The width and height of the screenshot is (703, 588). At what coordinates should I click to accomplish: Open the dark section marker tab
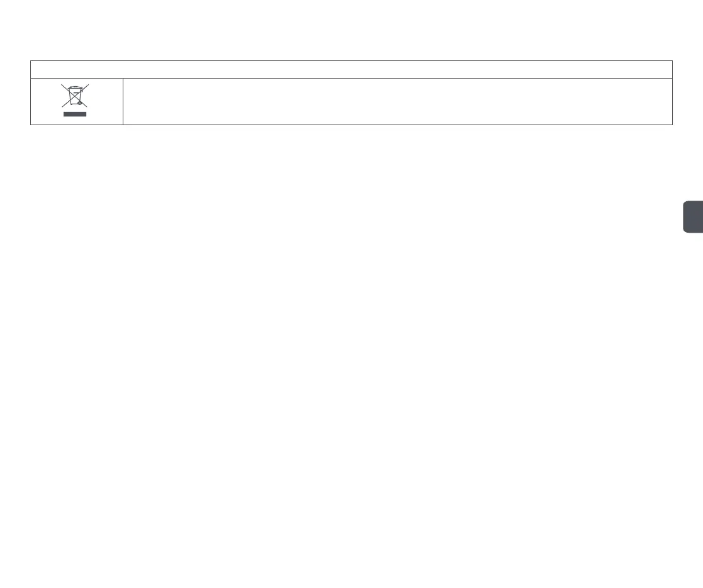[693, 217]
